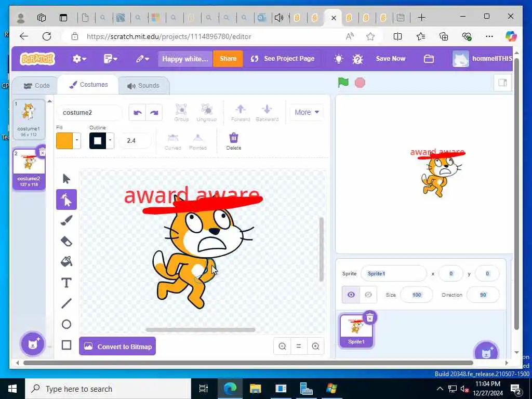The width and height of the screenshot is (532, 399).
Task: Move selection Forward
Action: click(x=241, y=113)
